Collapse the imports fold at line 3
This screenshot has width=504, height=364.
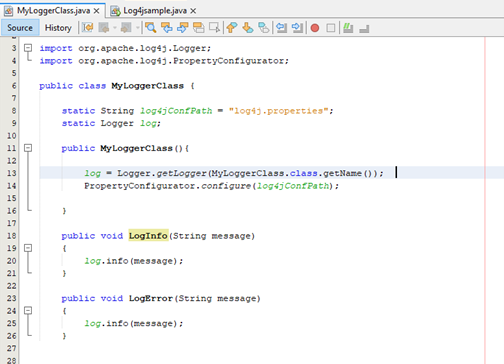click(28, 48)
